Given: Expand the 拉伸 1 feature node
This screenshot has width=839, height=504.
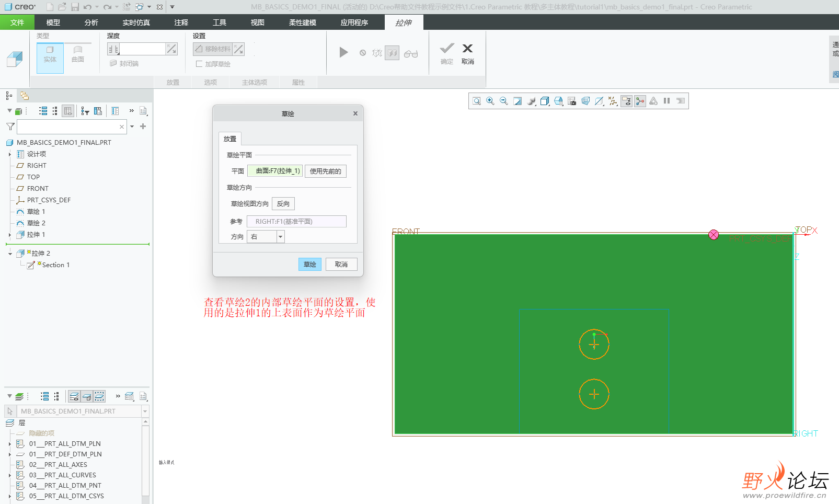Looking at the screenshot, I should [x=9, y=235].
